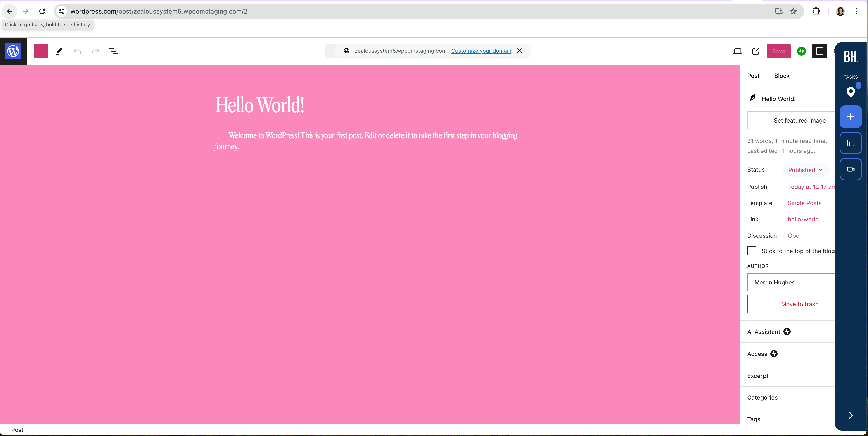This screenshot has height=436, width=868.
Task: Click Set featured image button
Action: (791, 120)
